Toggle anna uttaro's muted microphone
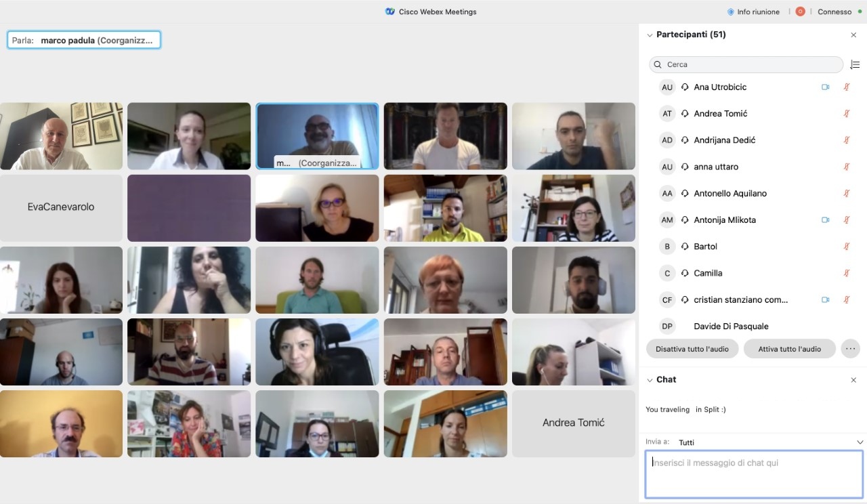The image size is (867, 504). click(846, 167)
